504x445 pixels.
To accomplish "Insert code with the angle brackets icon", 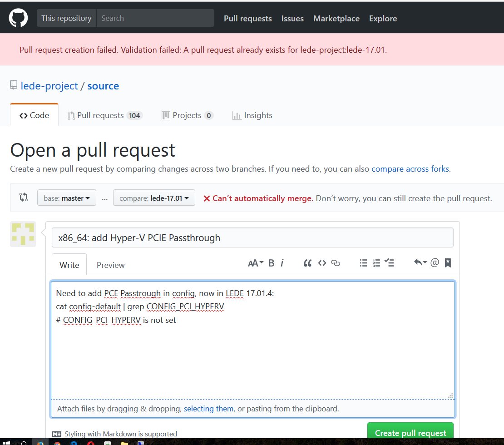I will click(322, 263).
